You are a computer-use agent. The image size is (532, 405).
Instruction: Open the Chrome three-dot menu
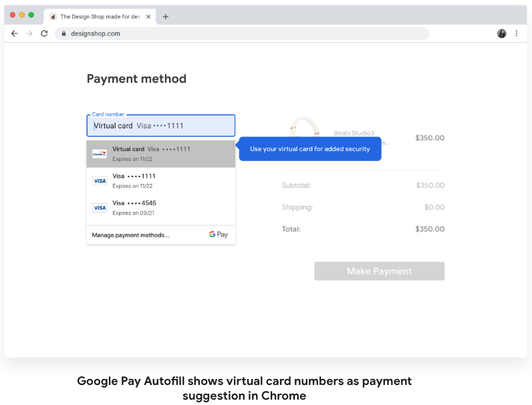tap(516, 33)
